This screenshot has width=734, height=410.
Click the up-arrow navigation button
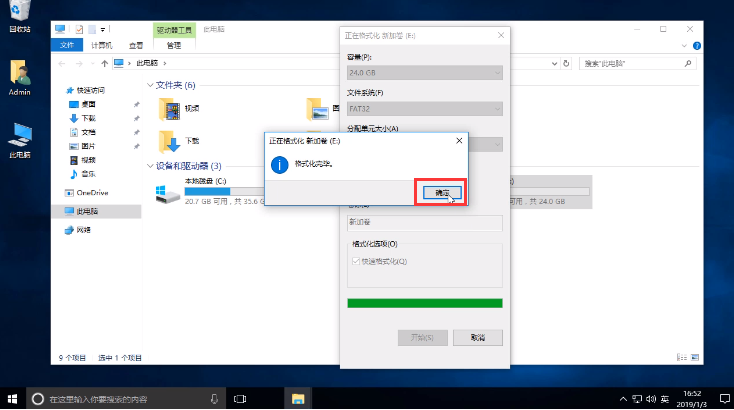point(105,63)
